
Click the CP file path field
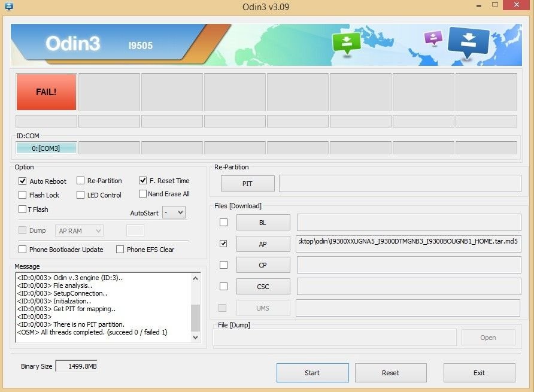click(x=409, y=265)
